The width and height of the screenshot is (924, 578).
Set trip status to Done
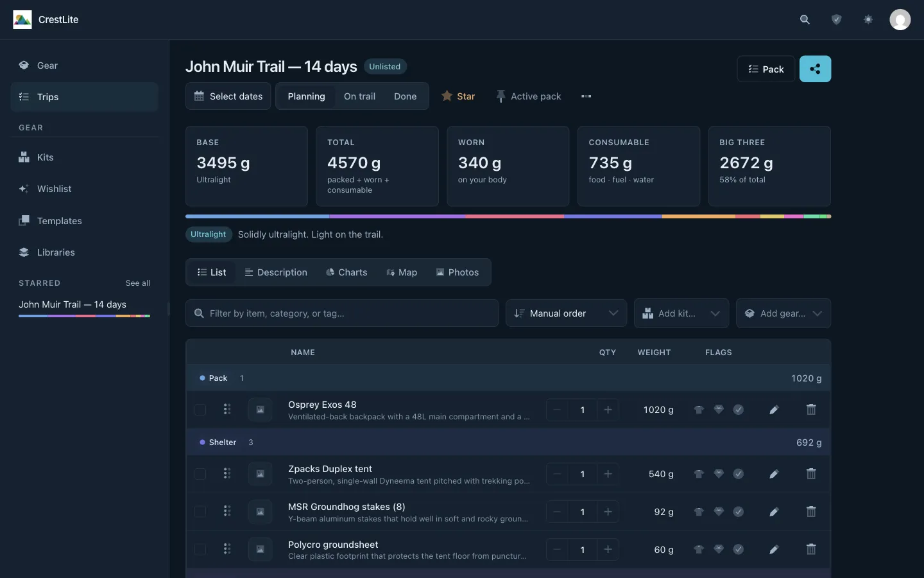pyautogui.click(x=405, y=96)
